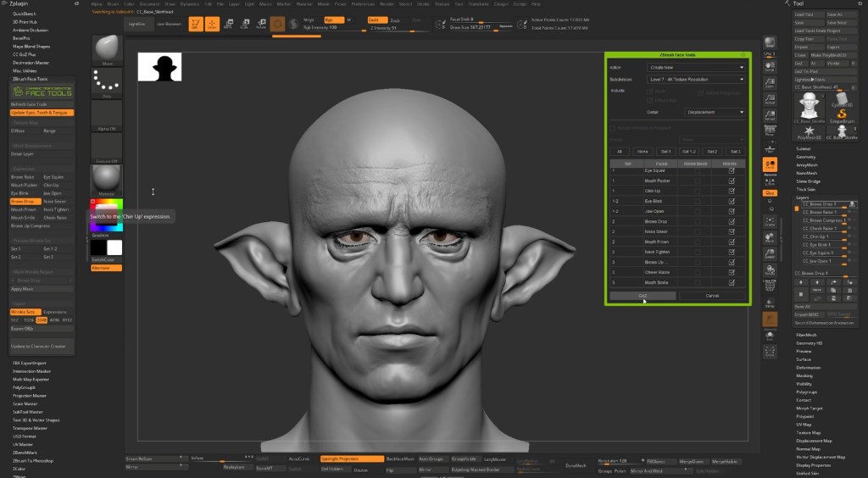Click Update to Character Creator button
This screenshot has height=478, width=868.
tap(42, 347)
